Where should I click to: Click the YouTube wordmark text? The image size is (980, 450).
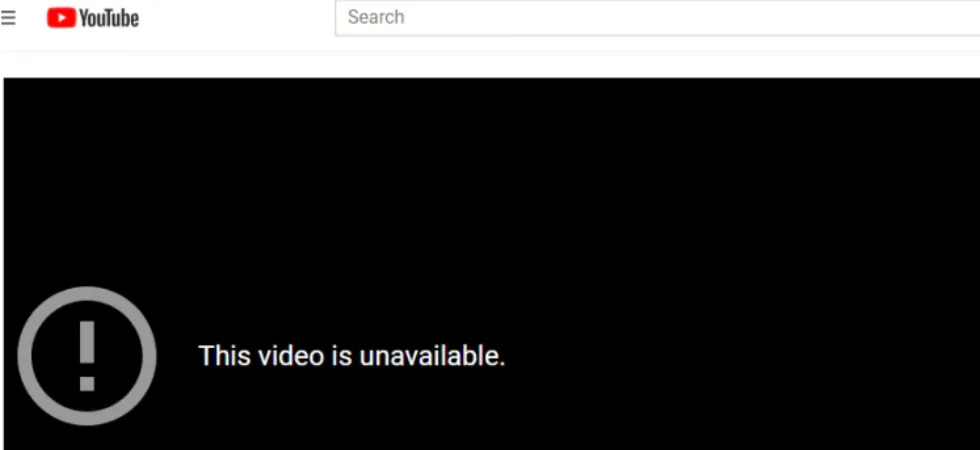click(109, 19)
